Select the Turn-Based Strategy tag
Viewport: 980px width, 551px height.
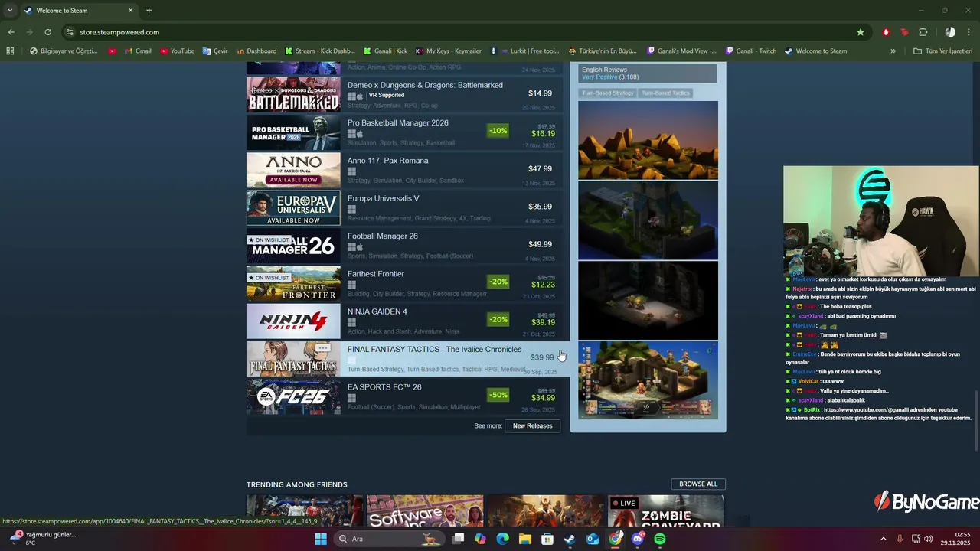[608, 93]
